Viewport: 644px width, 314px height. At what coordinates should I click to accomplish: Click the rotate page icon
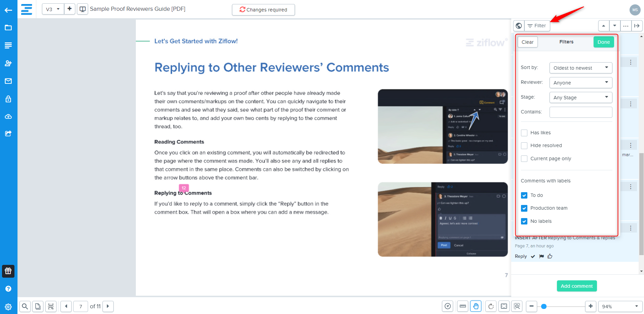491,306
